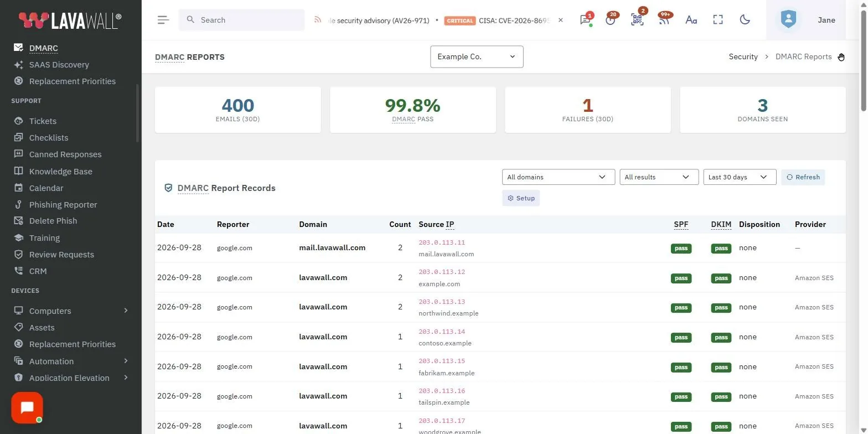
Task: Click the Setup button
Action: tap(521, 198)
